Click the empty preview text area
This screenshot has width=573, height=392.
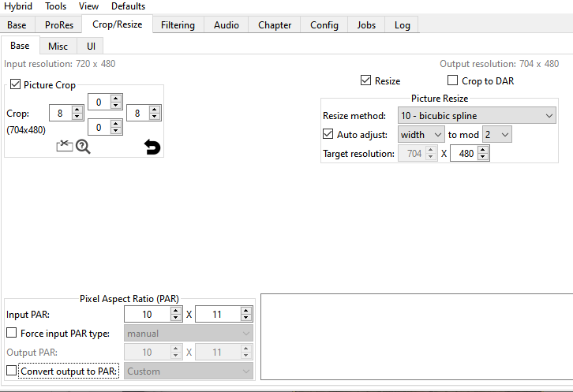point(417,337)
